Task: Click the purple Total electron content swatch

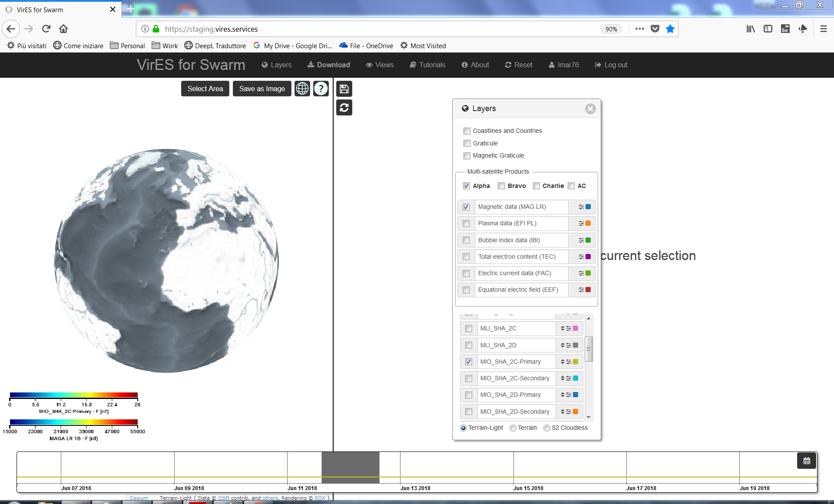Action: tap(588, 257)
